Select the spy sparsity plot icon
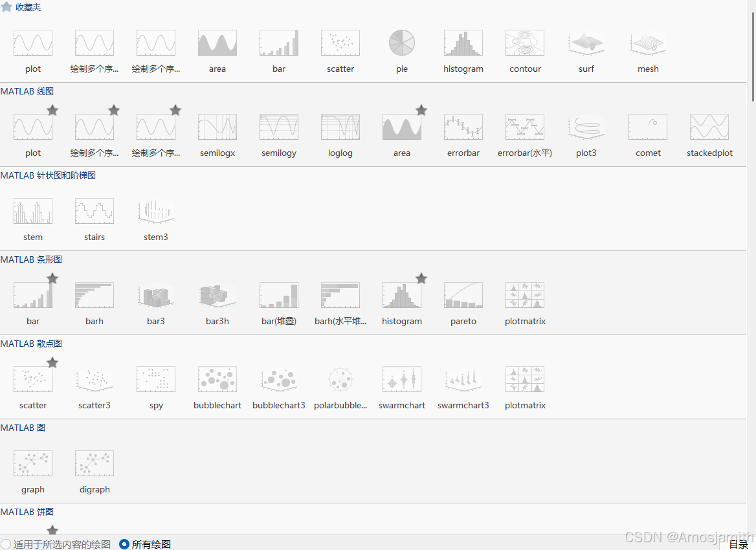Image resolution: width=756 pixels, height=550 pixels. click(x=156, y=379)
